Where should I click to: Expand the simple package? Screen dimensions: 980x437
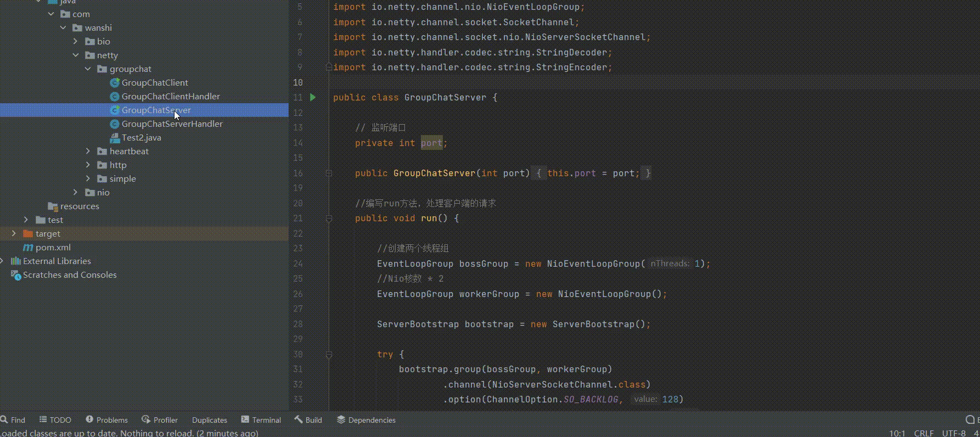coord(88,178)
